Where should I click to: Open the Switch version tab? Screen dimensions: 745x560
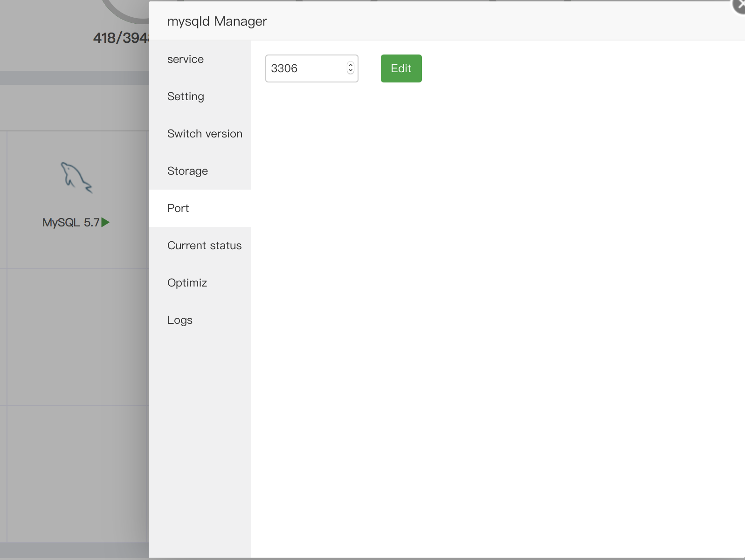200,134
